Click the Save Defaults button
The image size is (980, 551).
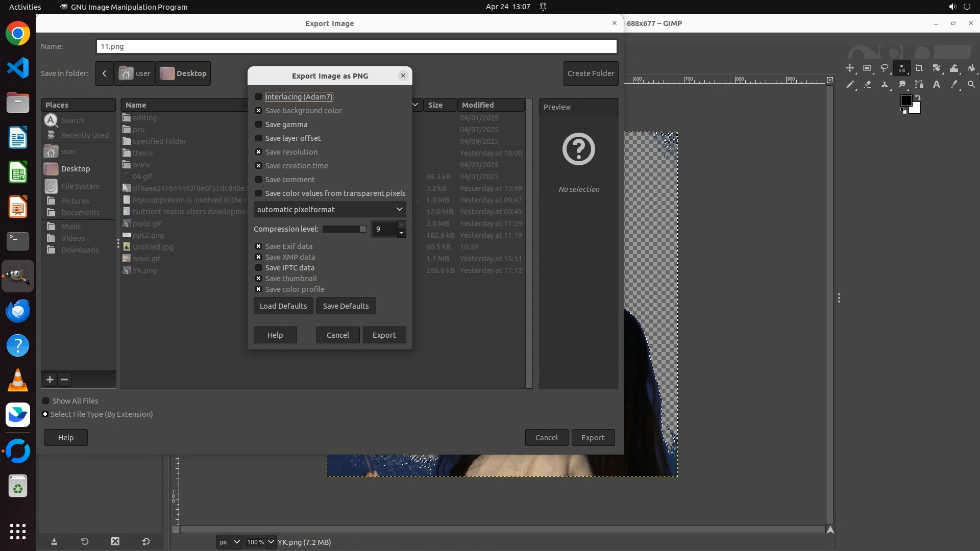click(x=346, y=306)
